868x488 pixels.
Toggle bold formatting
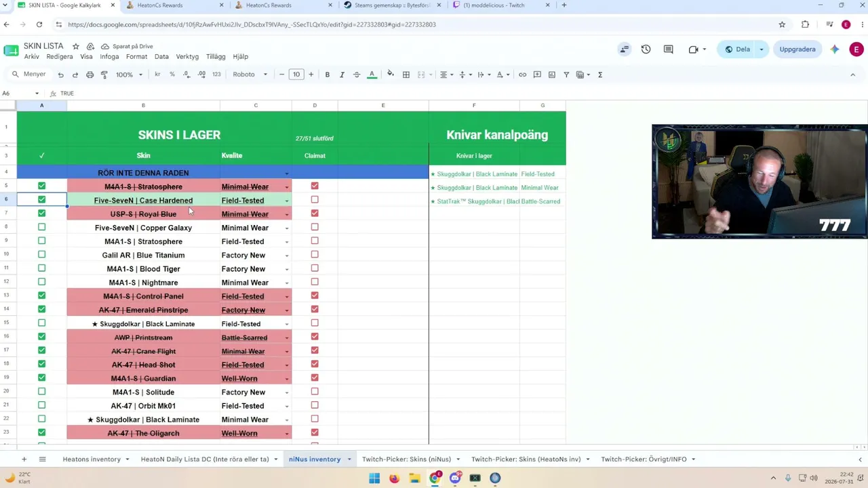[x=328, y=75]
